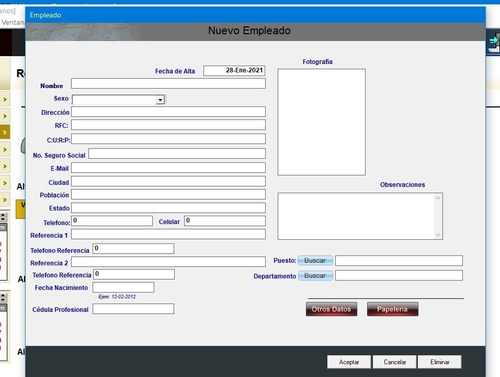The height and width of the screenshot is (377, 500).
Task: Select the Referencia 1 text field
Action: pyautogui.click(x=168, y=234)
